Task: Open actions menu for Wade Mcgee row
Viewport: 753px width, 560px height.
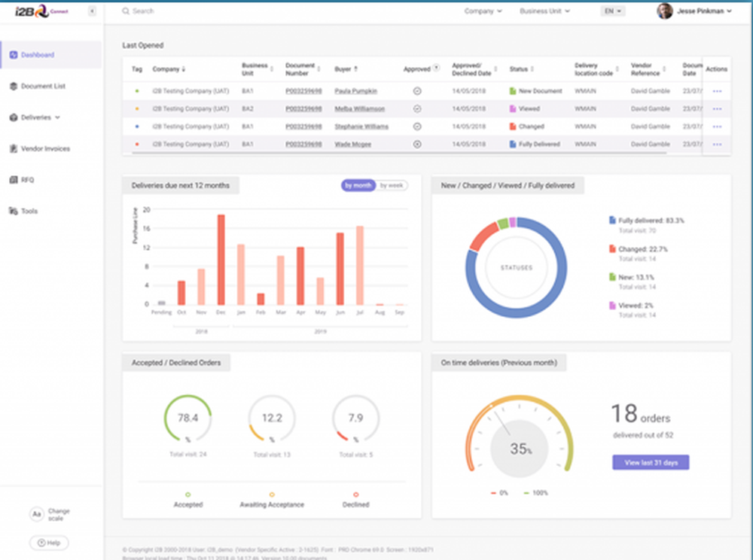Action: [717, 145]
